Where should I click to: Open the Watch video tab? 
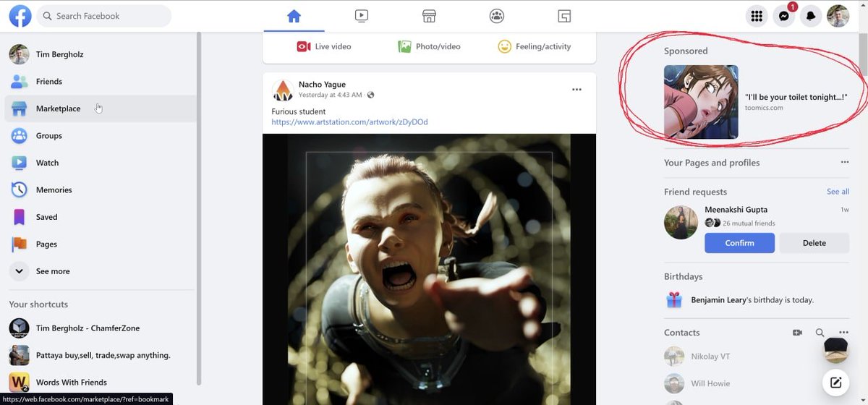click(361, 16)
